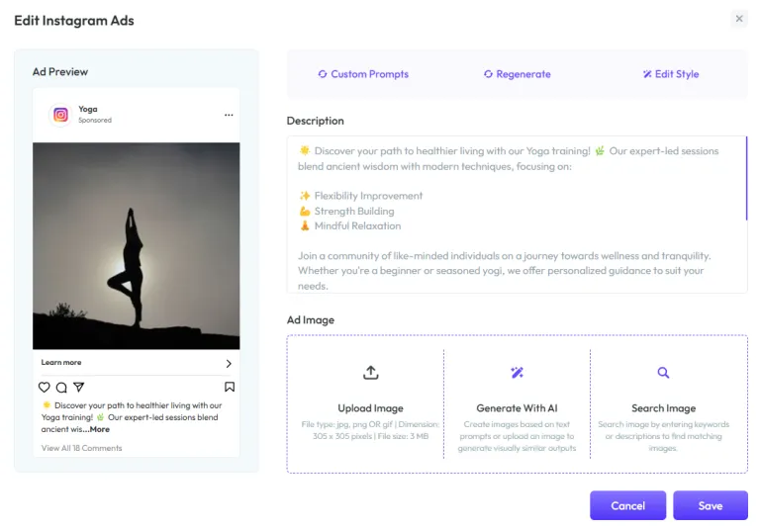Click the yoga silhouette ad image
This screenshot has height=532, width=760.
click(x=137, y=245)
